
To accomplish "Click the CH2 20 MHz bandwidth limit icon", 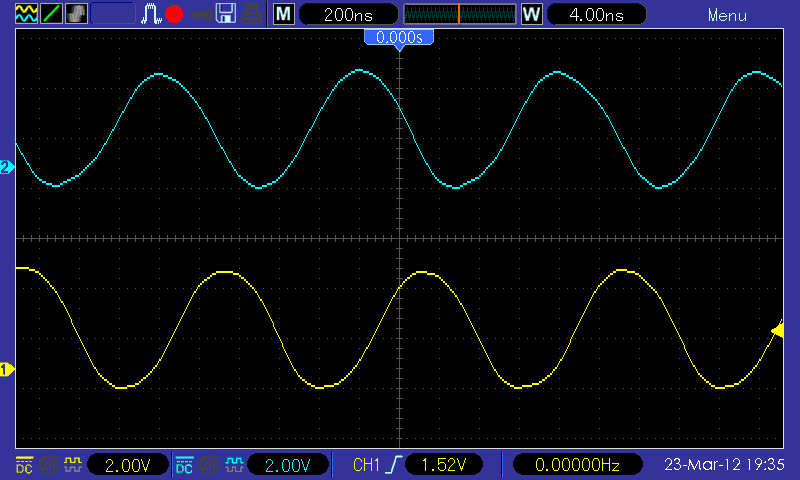I will coord(209,465).
